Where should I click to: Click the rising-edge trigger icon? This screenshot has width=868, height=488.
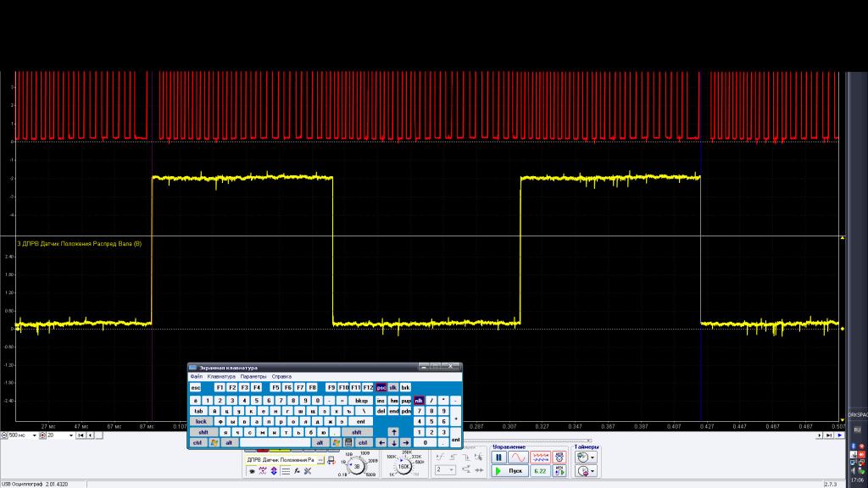[454, 457]
